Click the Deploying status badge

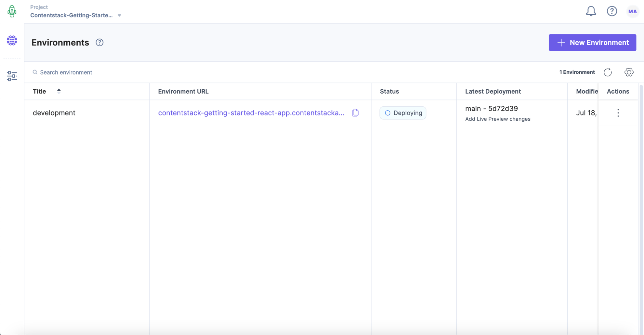[403, 113]
